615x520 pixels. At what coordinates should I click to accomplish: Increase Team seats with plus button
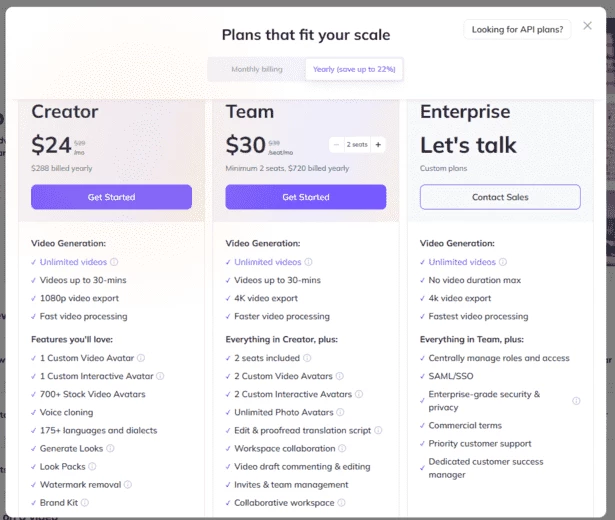(378, 145)
